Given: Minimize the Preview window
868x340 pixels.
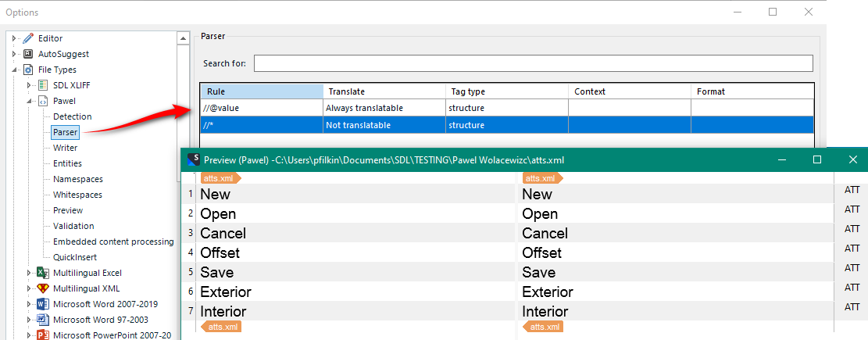Looking at the screenshot, I should [x=782, y=159].
